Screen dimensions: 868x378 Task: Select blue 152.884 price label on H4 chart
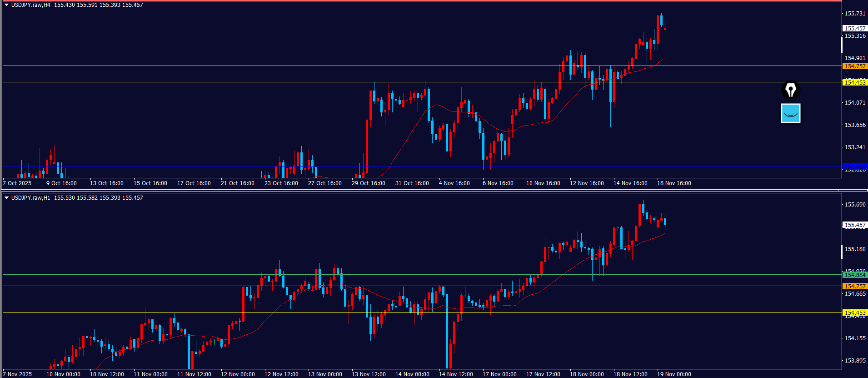pos(855,167)
